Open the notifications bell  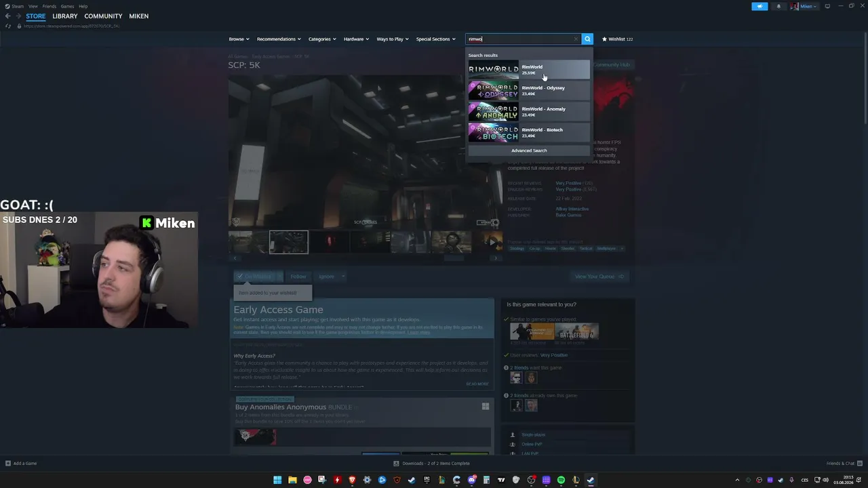pos(778,6)
